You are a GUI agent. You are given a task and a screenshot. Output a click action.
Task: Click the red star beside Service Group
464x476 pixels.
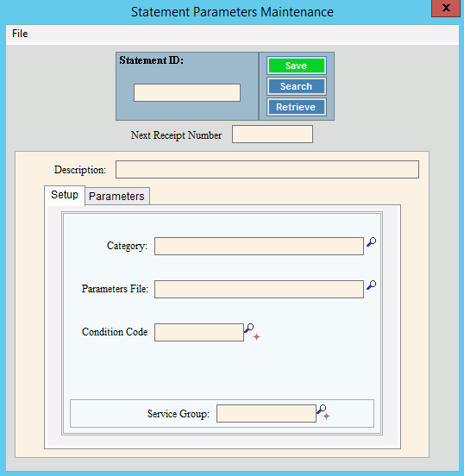(327, 416)
